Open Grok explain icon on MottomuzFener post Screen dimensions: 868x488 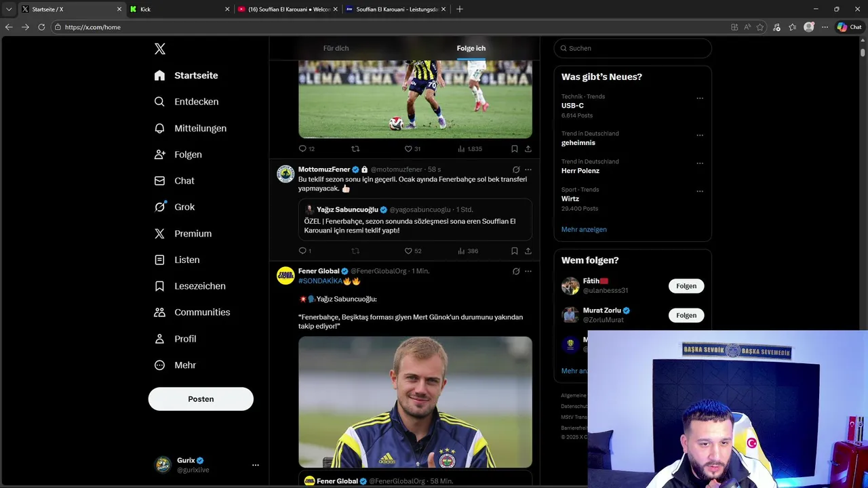(516, 169)
